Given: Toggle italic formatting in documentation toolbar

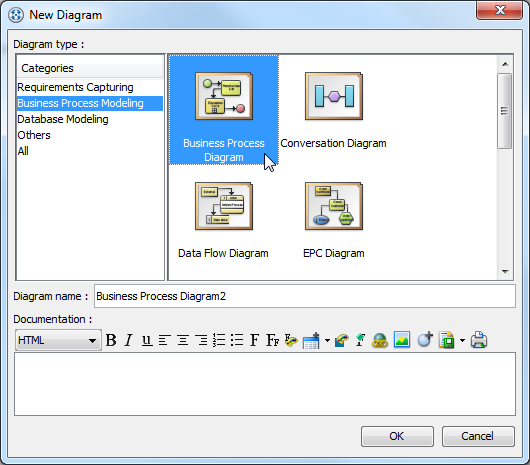Looking at the screenshot, I should pyautogui.click(x=128, y=340).
